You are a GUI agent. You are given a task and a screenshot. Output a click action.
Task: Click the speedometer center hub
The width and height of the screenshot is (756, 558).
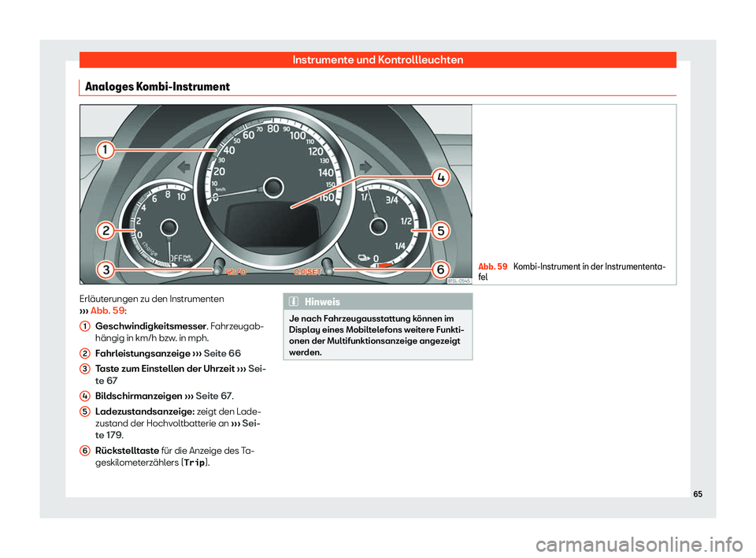click(273, 188)
